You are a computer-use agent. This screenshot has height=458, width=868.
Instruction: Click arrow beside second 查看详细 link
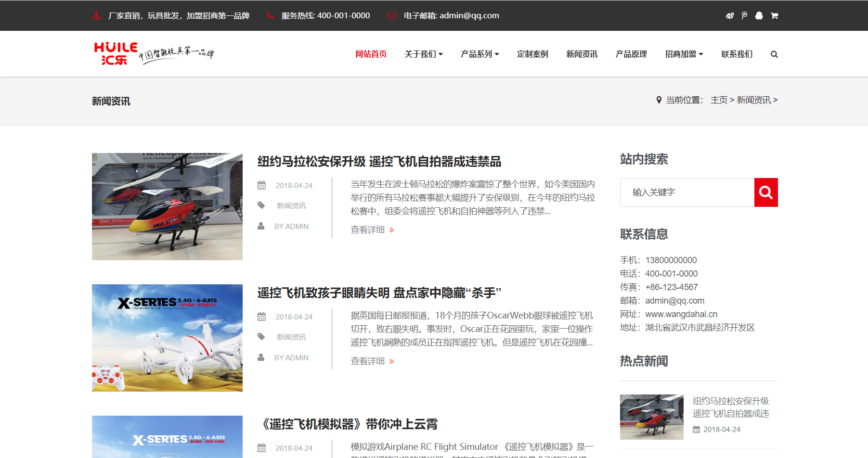click(391, 361)
